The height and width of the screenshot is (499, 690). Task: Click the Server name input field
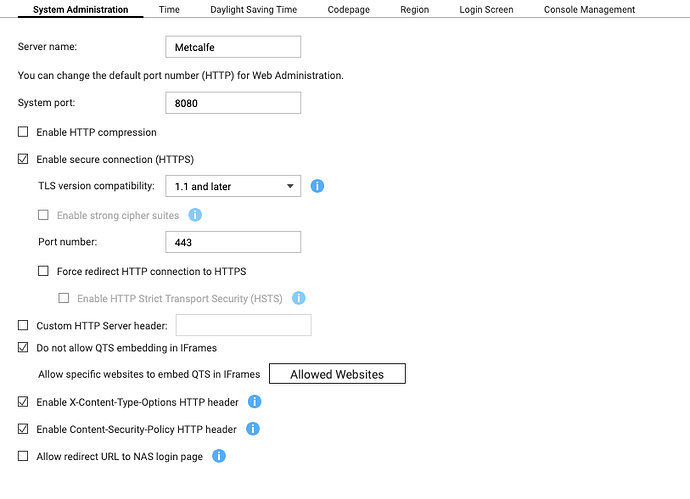point(232,47)
